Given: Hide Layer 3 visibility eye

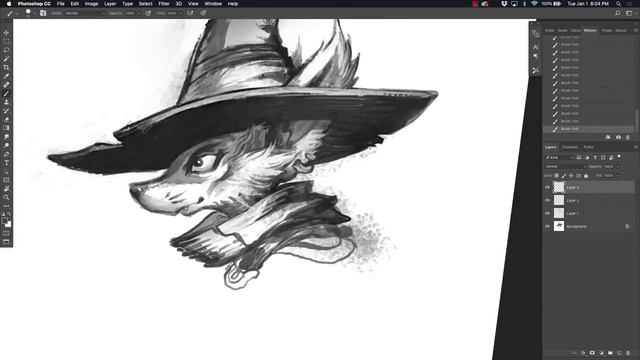Looking at the screenshot, I should 548,187.
